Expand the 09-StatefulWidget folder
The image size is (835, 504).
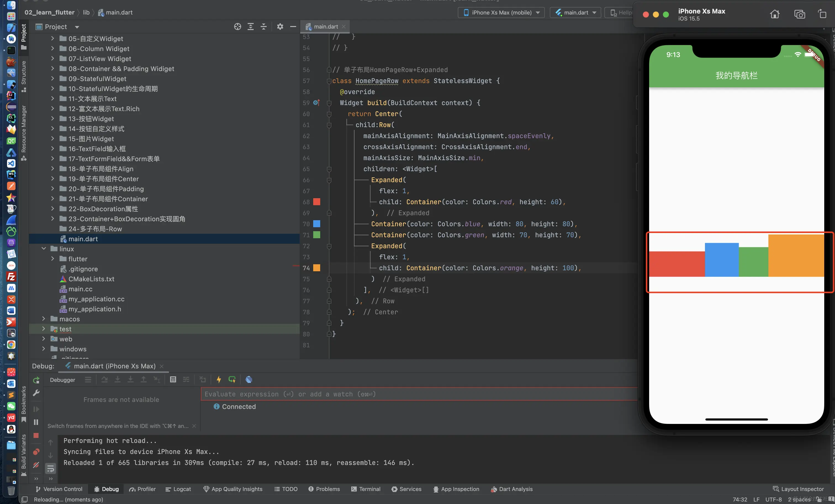click(52, 78)
